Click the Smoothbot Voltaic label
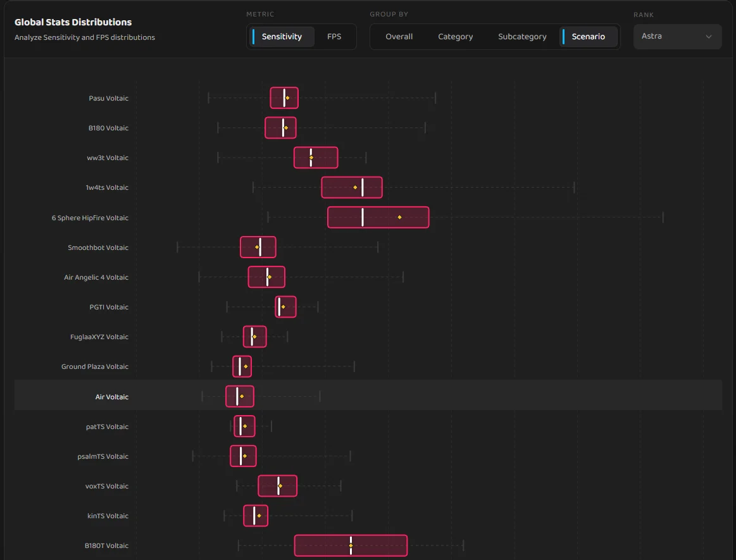 (97, 247)
